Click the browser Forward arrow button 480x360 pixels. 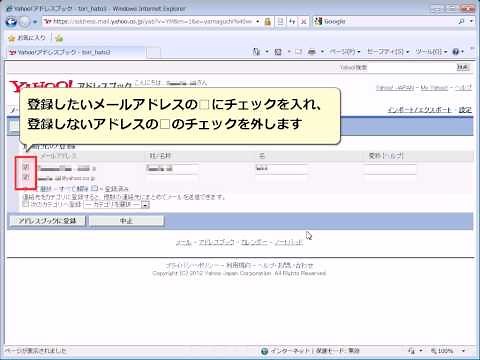(x=25, y=22)
